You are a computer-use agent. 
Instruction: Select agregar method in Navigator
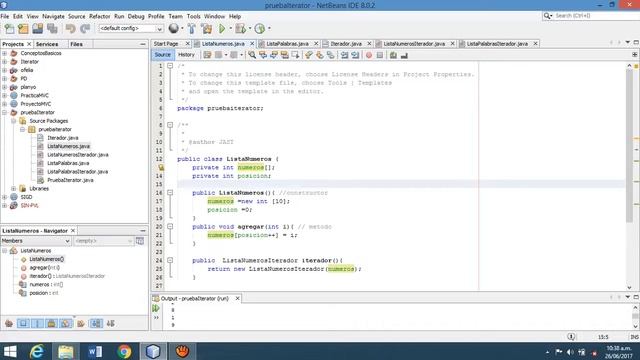[44, 268]
